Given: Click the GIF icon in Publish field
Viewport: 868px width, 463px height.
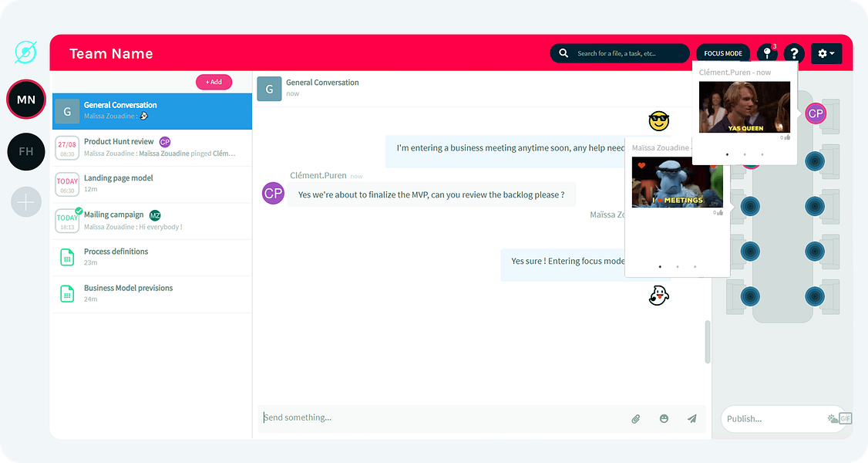Looking at the screenshot, I should click(845, 419).
